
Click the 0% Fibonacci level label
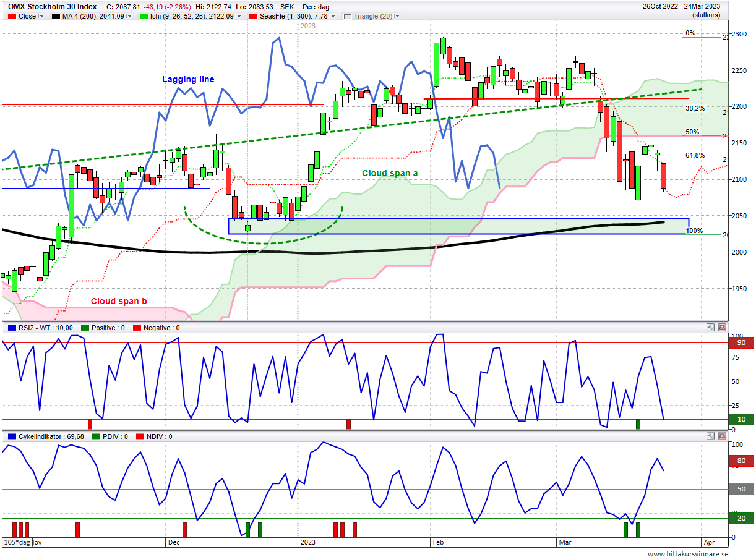point(690,33)
